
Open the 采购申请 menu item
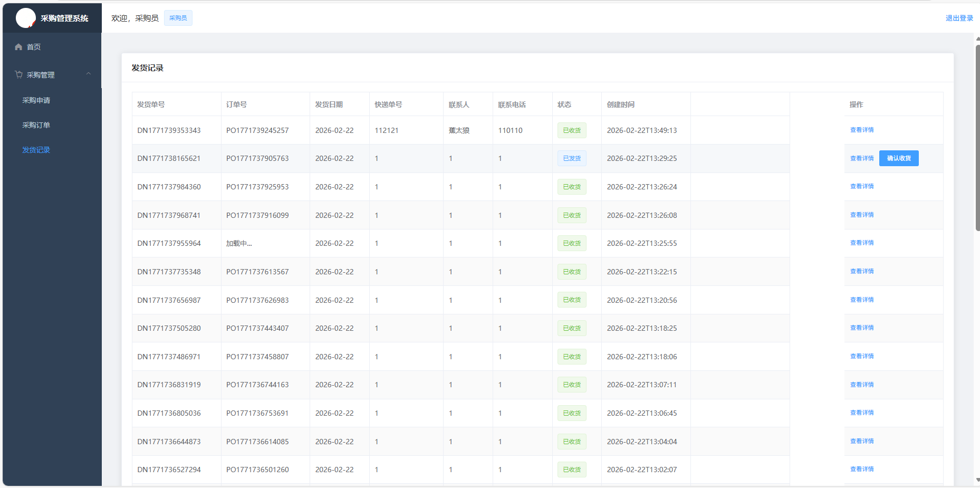coord(36,100)
